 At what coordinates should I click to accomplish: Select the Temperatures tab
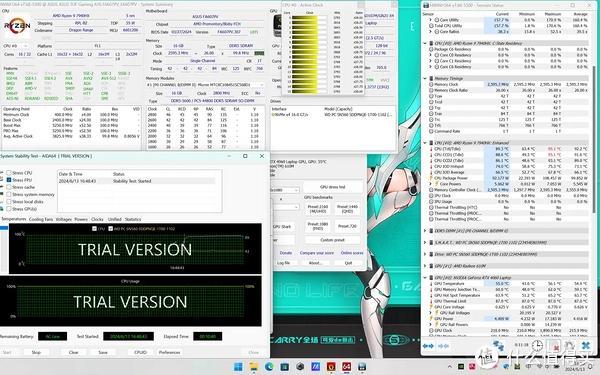pyautogui.click(x=14, y=219)
